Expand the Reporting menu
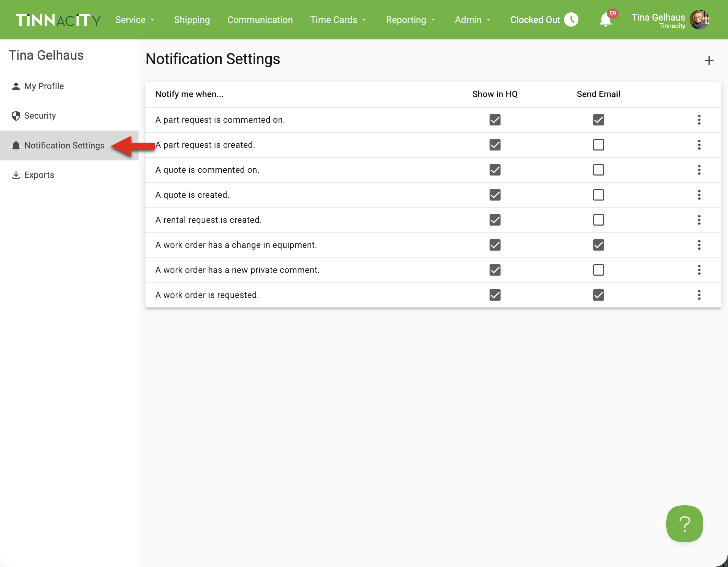Screen dimensions: 728x567 coord(410,20)
